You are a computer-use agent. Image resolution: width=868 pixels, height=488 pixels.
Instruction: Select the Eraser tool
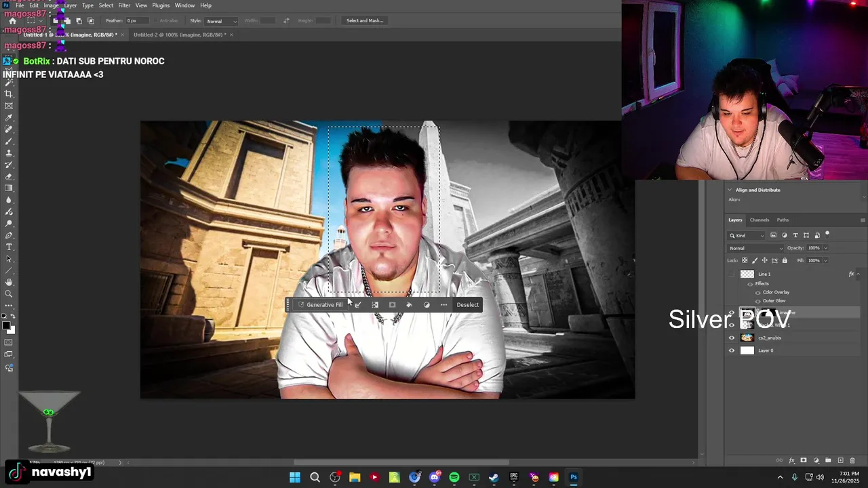pos(9,176)
